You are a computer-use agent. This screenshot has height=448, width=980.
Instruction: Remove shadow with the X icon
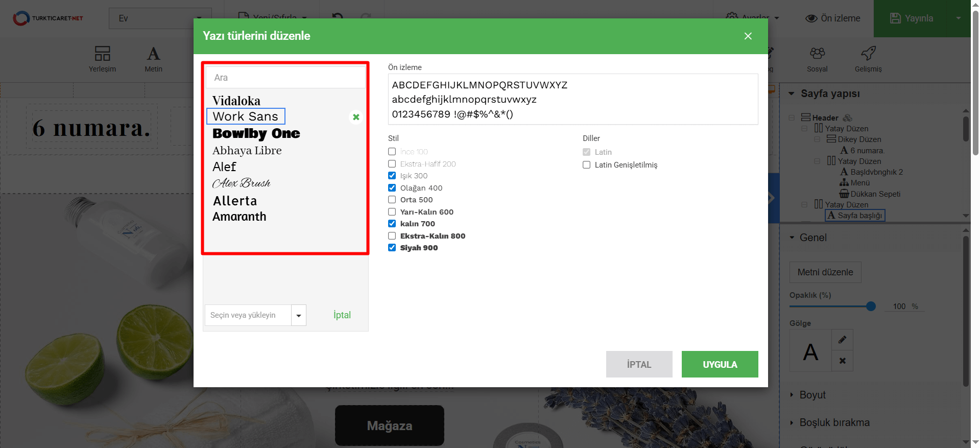point(842,361)
